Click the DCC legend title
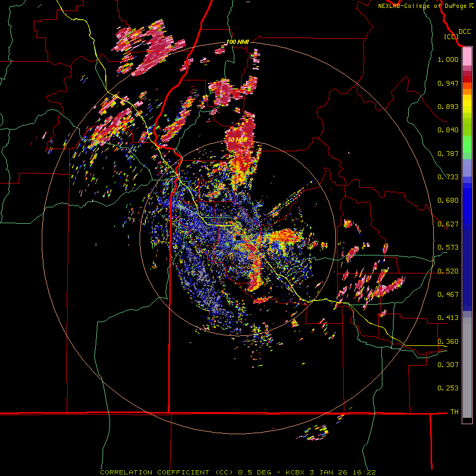The height and width of the screenshot is (476, 476). (464, 32)
